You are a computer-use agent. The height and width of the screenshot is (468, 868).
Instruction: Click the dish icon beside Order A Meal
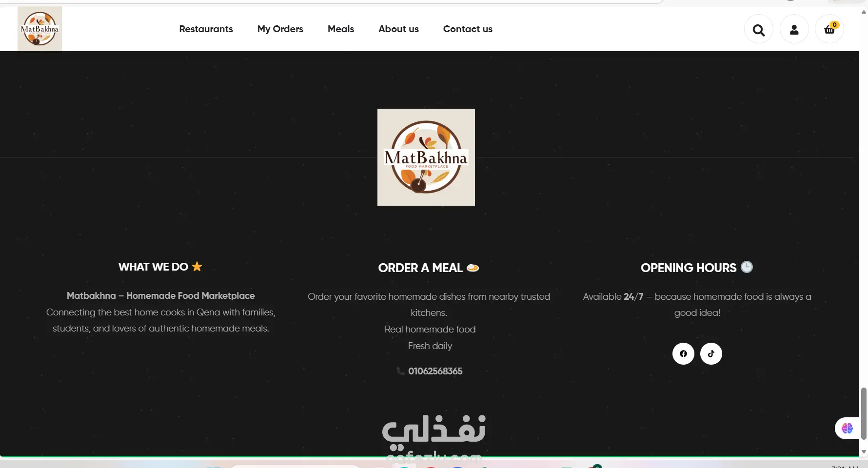(x=473, y=268)
